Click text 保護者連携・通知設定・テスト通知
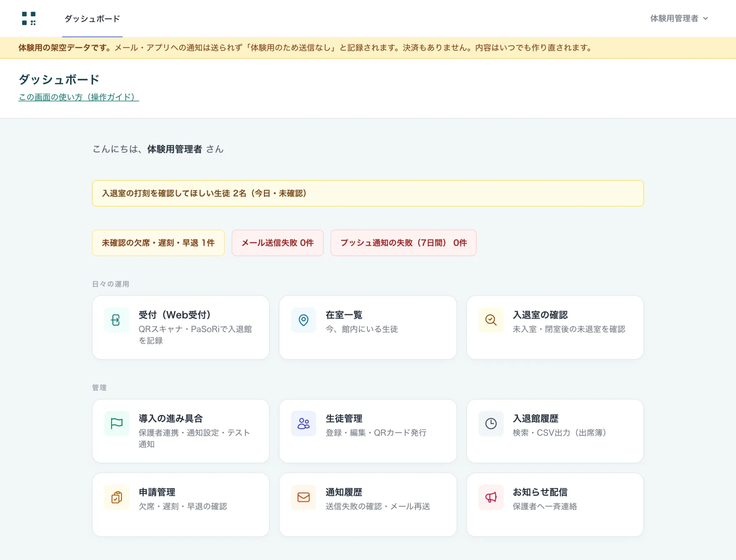The image size is (736, 560). 194,438
